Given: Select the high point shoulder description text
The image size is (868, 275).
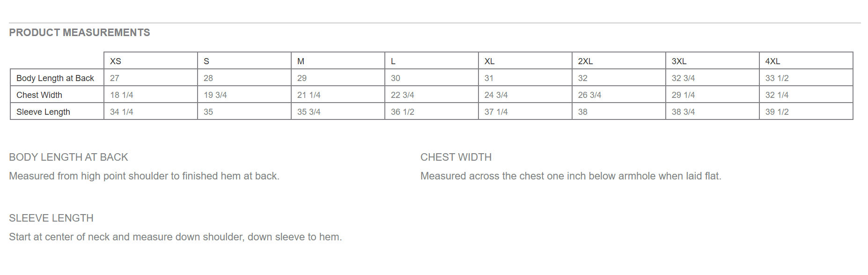Looking at the screenshot, I should point(144,176).
